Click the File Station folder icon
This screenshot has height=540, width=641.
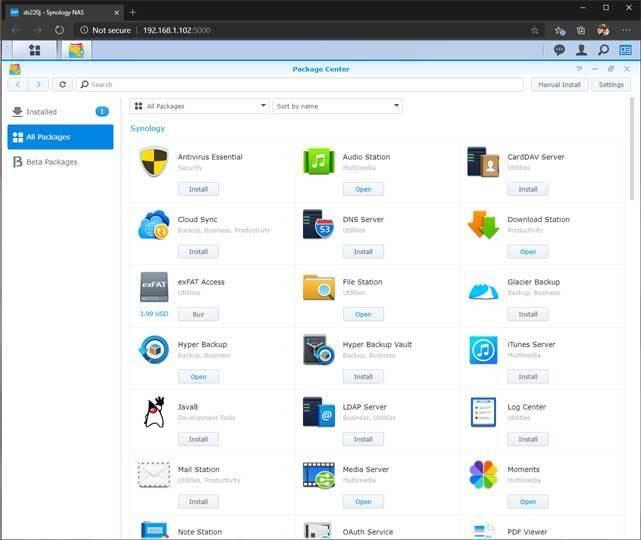319,287
